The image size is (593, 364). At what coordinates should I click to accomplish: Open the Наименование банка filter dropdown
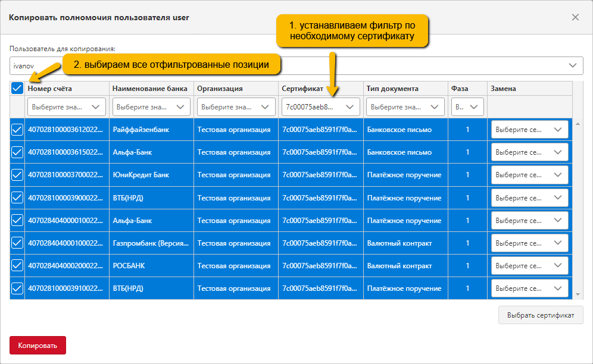click(151, 107)
